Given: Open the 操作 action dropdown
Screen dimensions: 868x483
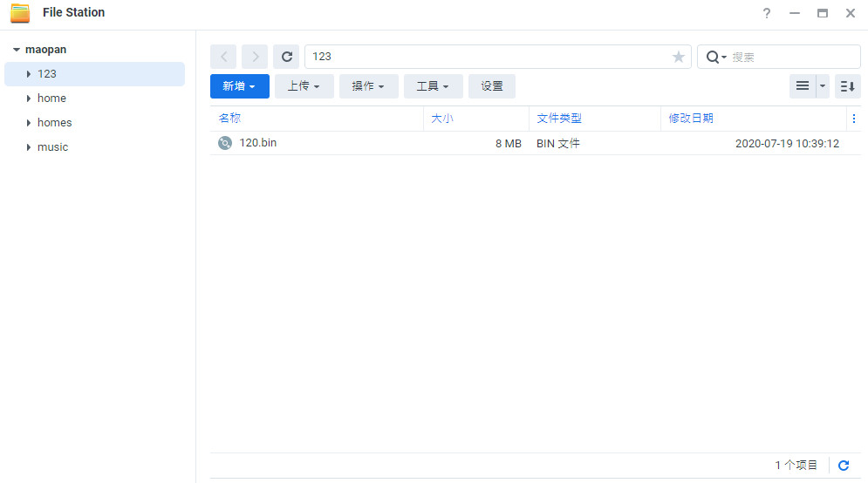Looking at the screenshot, I should [x=368, y=86].
